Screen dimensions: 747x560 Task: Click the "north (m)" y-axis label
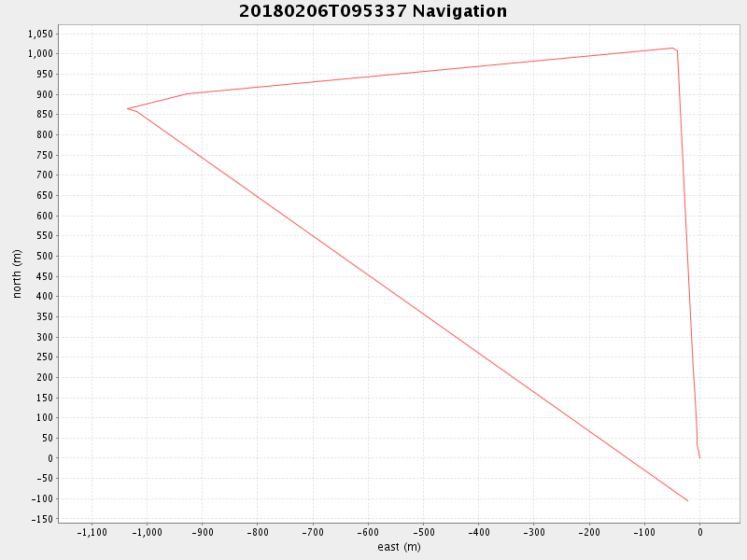(x=17, y=273)
